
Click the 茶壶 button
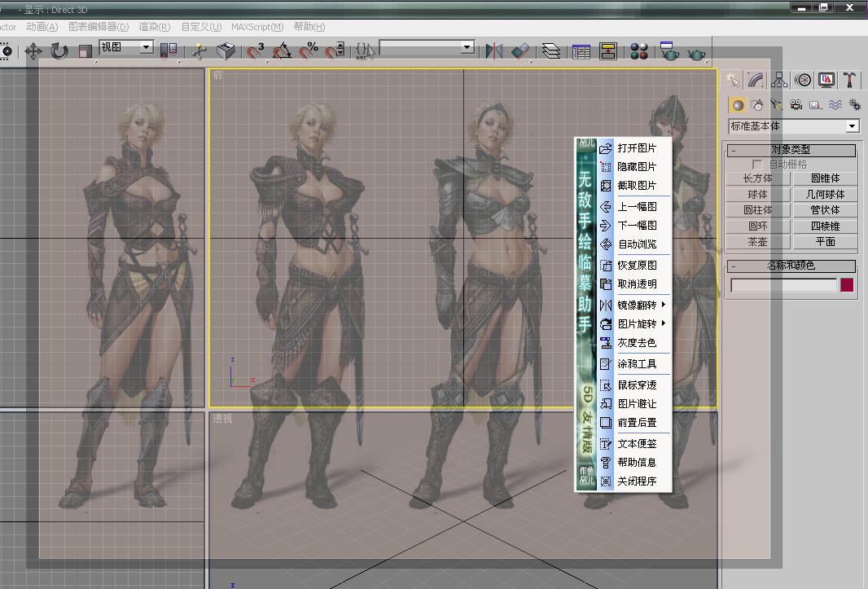click(x=758, y=242)
